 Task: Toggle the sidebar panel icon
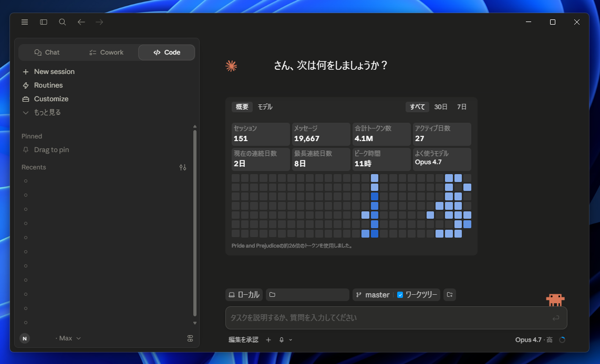tap(44, 22)
